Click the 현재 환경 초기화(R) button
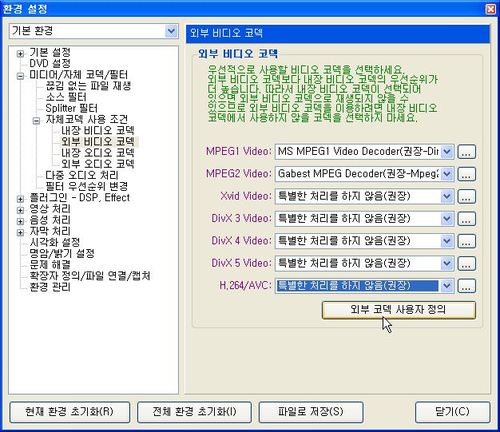Image resolution: width=500 pixels, height=432 pixels. (x=69, y=412)
